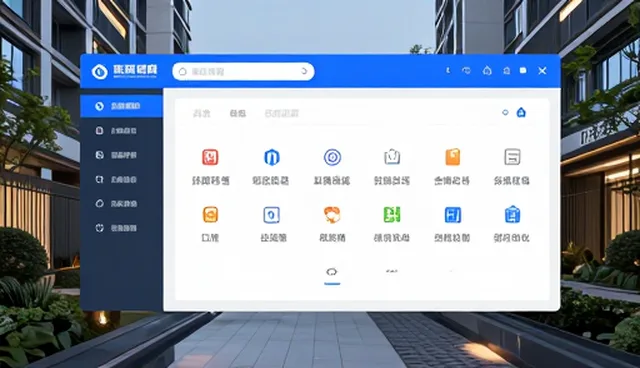Viewport: 640px width, 368px height.
Task: Open the fourth sidebar item with refresh-arrows icon
Action: 122,180
